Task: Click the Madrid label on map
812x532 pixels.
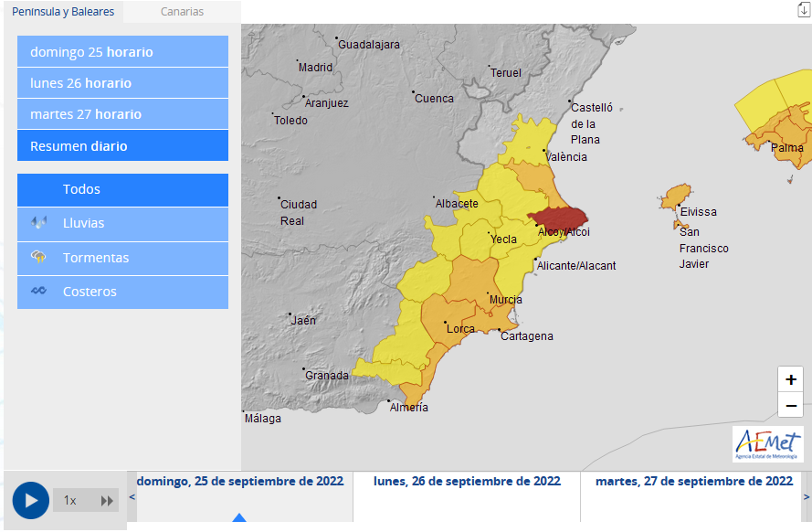Action: coord(315,68)
